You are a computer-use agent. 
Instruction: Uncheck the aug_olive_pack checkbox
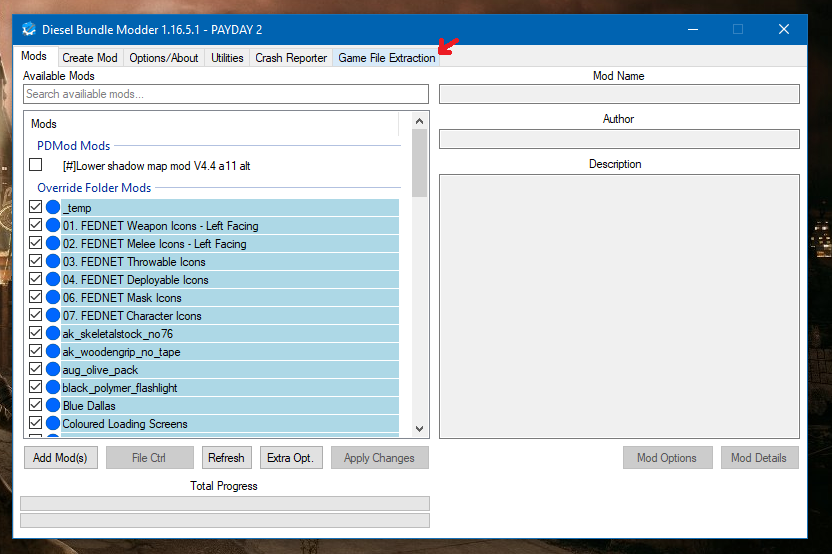[x=36, y=369]
